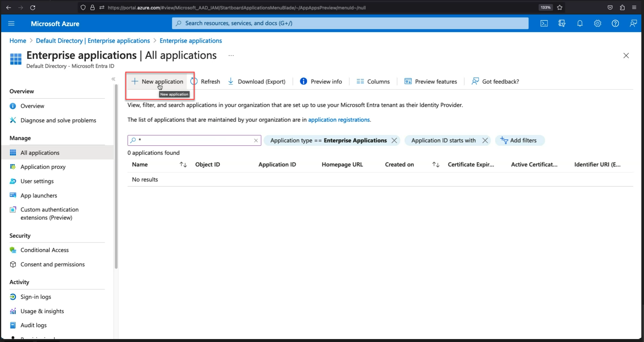This screenshot has height=342, width=644.
Task: Open the Help and support icon
Action: coord(615,23)
